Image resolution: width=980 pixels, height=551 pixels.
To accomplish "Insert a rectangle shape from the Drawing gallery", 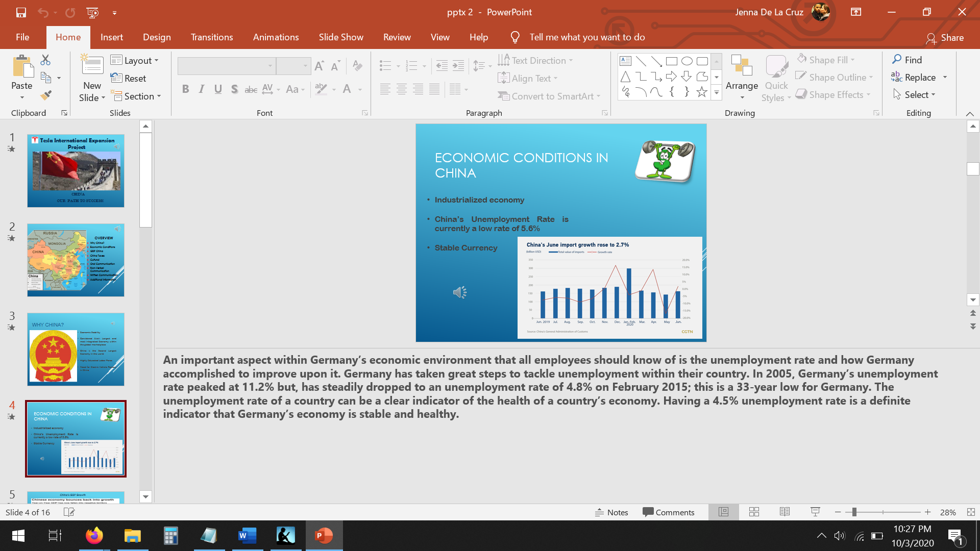I will click(x=671, y=60).
